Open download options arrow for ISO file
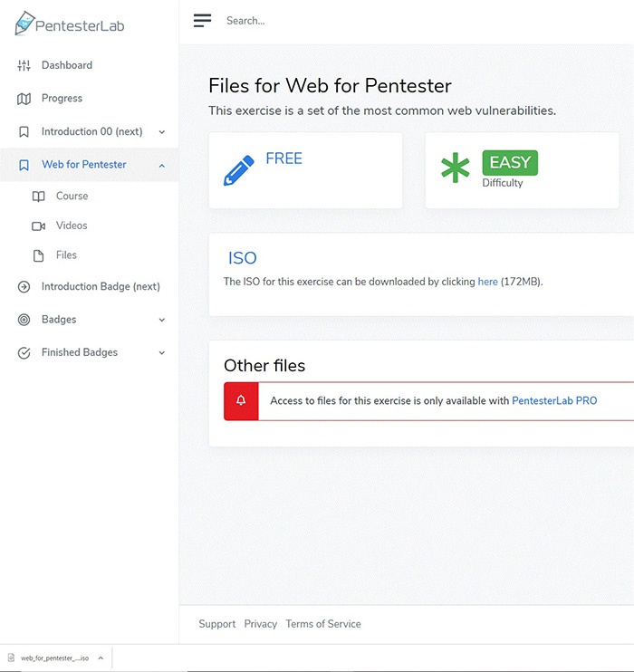The width and height of the screenshot is (634, 672). pyautogui.click(x=101, y=658)
